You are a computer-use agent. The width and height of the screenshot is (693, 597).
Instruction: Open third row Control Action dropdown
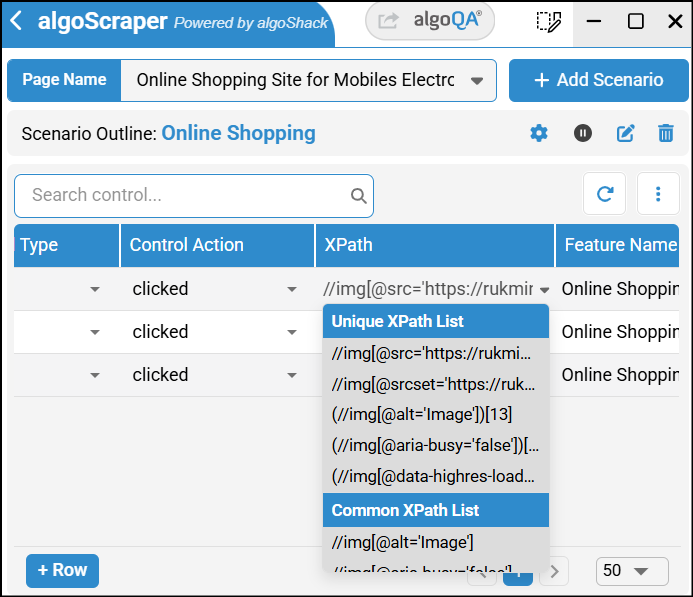click(x=292, y=375)
